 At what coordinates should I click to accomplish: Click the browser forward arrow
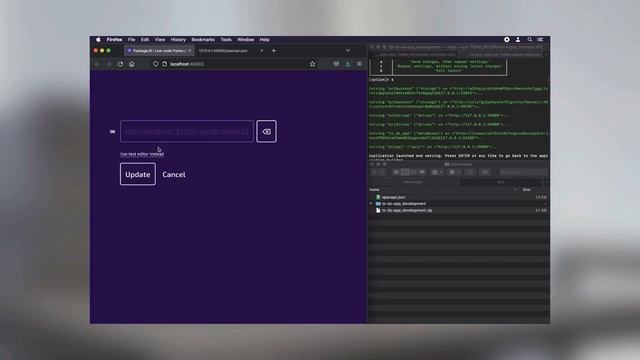109,64
